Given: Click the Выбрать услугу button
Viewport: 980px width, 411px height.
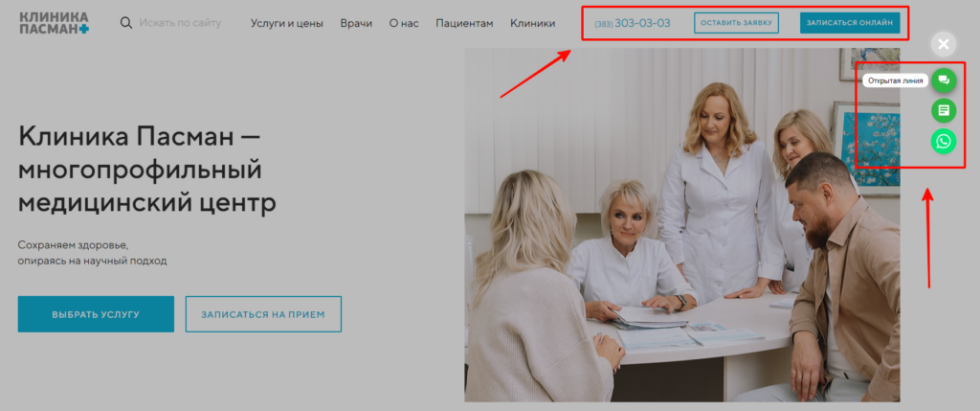Looking at the screenshot, I should pyautogui.click(x=96, y=314).
